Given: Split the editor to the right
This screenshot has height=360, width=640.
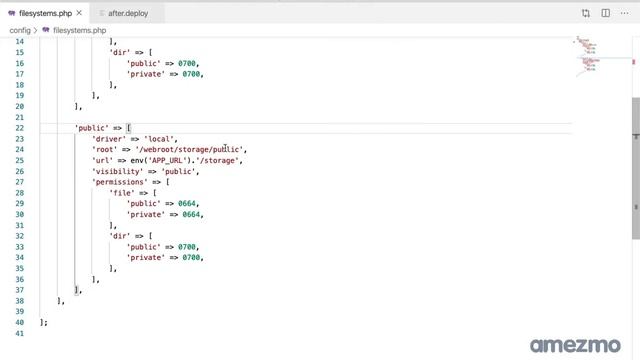Looking at the screenshot, I should click(x=606, y=13).
